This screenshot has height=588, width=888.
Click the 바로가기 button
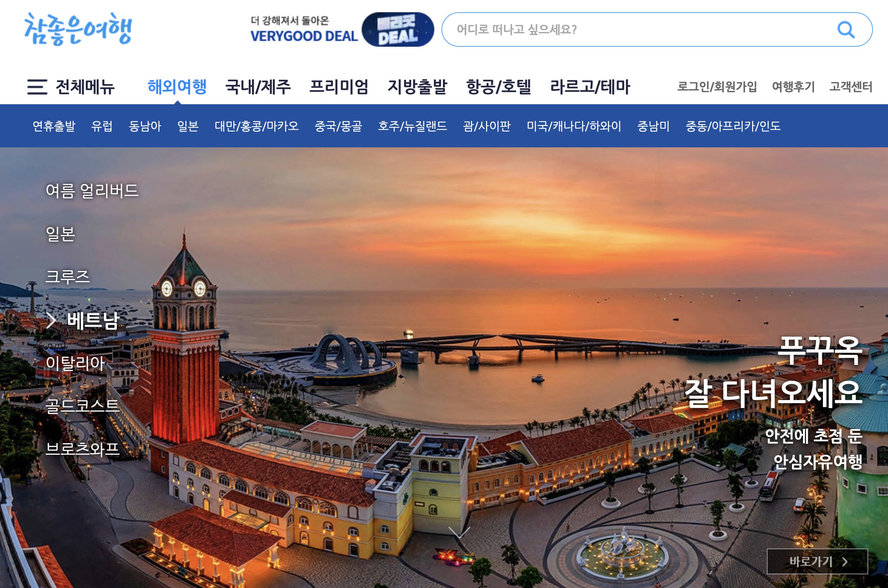(817, 561)
